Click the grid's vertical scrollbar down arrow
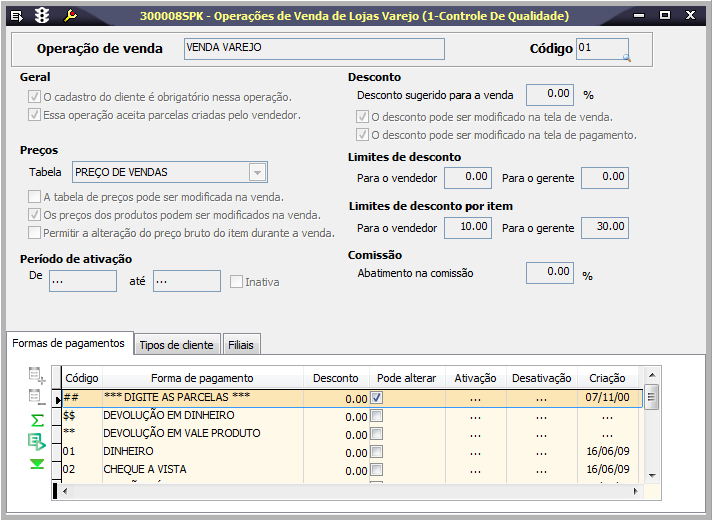This screenshot has height=520, width=712. (x=651, y=475)
